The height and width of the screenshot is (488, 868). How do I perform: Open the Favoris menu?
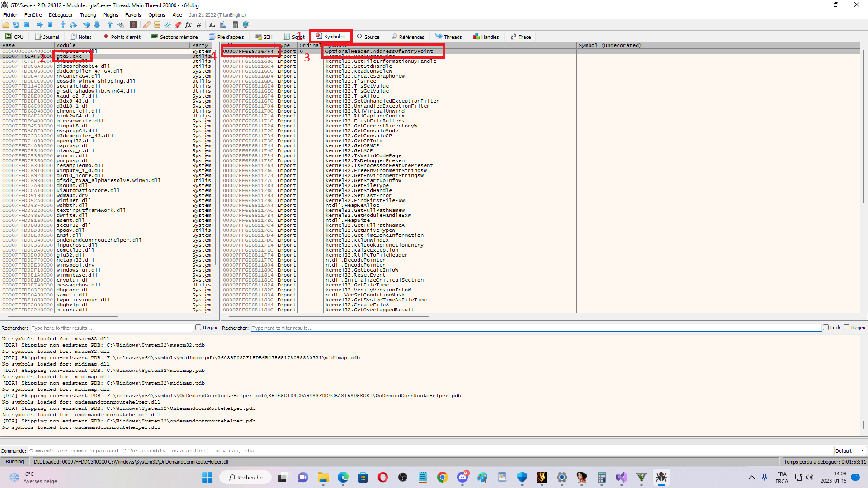(133, 15)
